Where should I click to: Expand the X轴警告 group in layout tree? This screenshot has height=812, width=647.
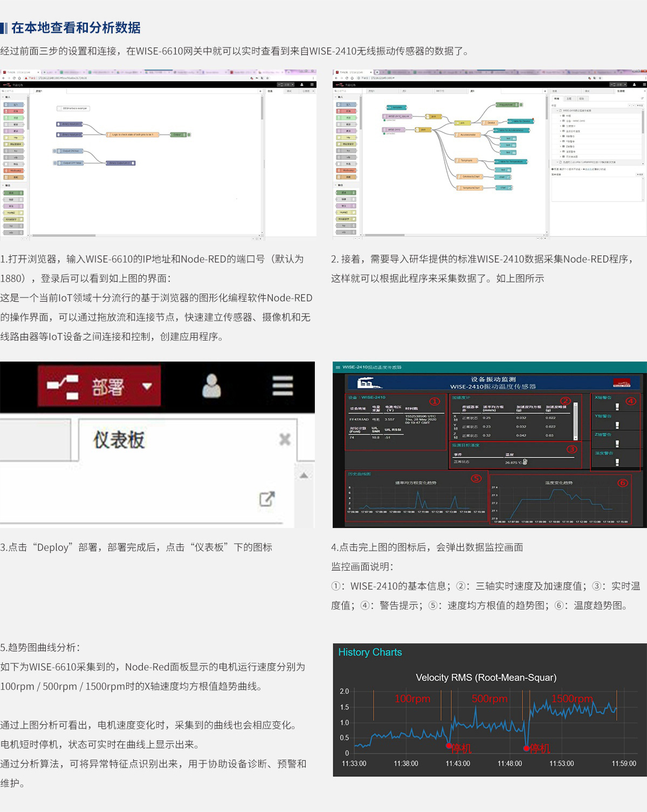[x=561, y=136]
